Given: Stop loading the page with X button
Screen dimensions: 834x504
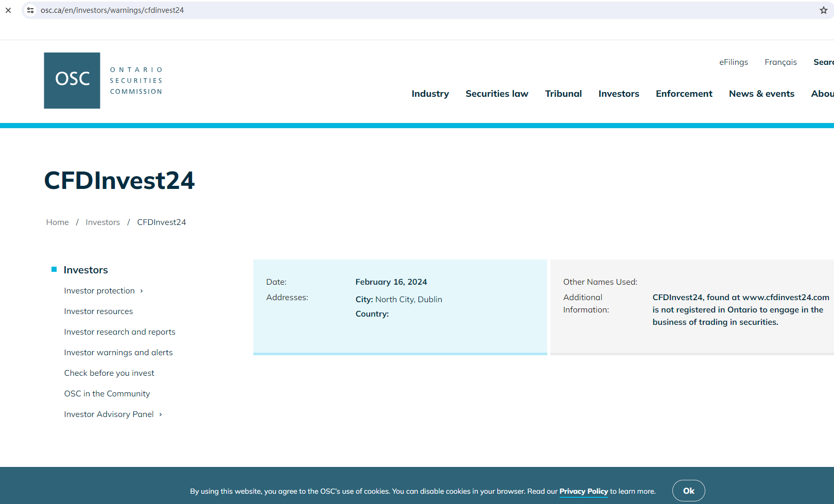Looking at the screenshot, I should click(8, 10).
